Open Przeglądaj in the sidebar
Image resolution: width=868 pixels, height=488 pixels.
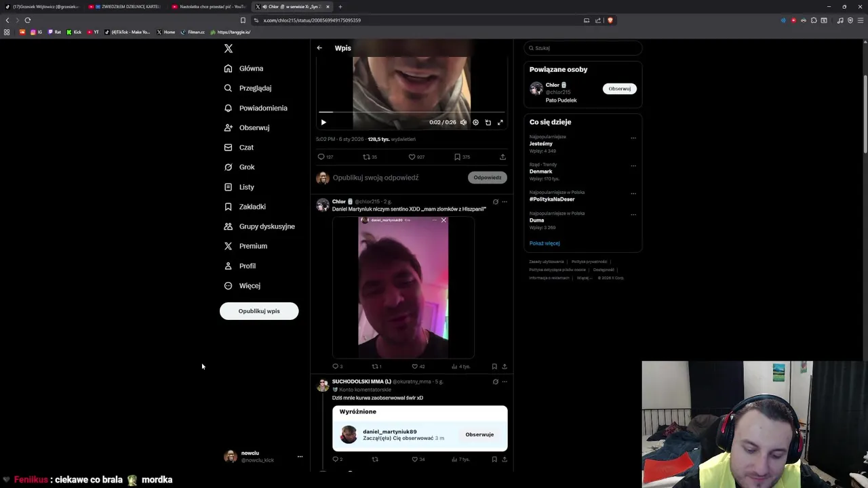point(248,88)
